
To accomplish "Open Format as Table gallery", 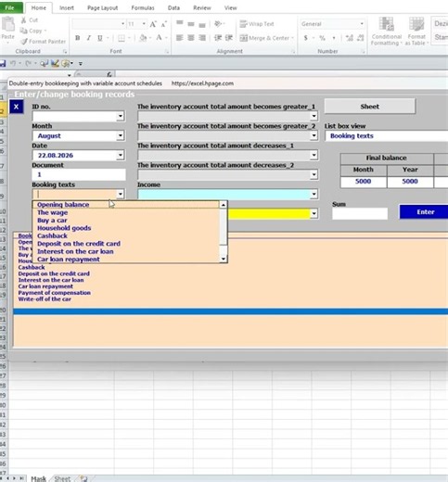I will 416,32.
